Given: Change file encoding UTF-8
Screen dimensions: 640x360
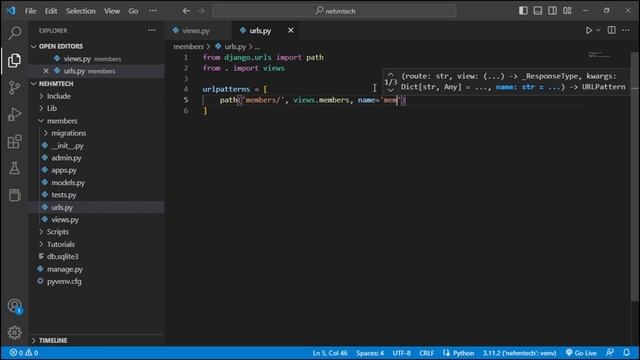Looking at the screenshot, I should (x=402, y=353).
